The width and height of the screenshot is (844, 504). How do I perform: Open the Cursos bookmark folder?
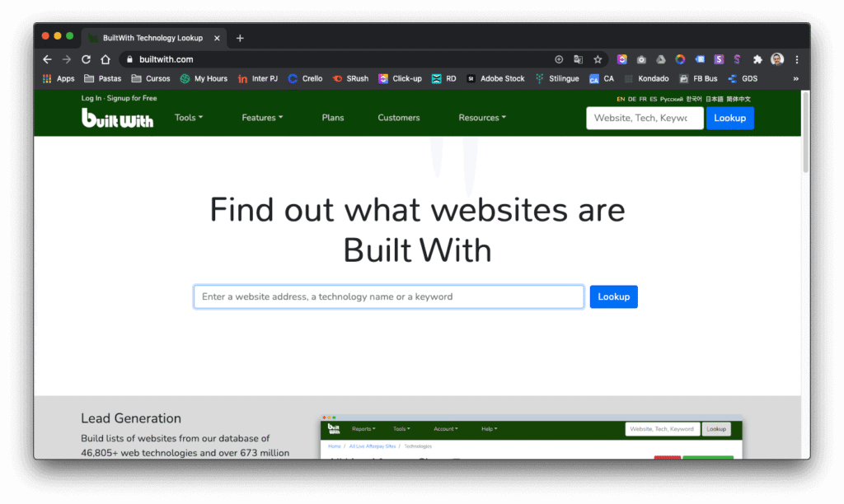[151, 78]
